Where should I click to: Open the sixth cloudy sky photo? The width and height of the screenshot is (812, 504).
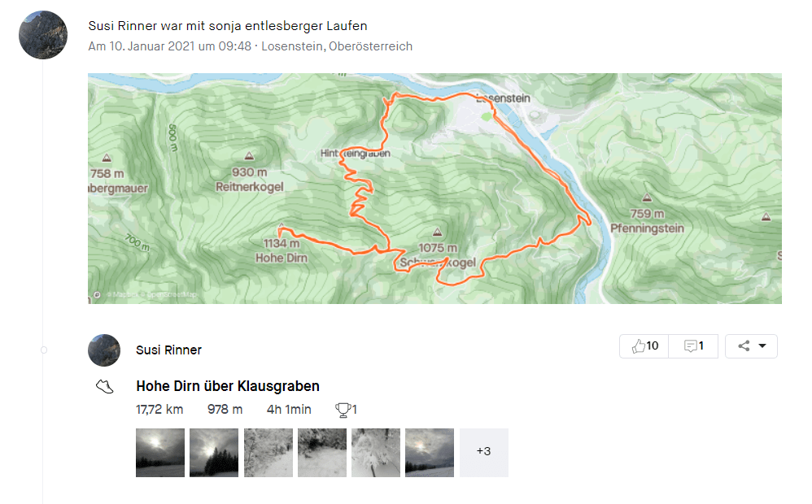pyautogui.click(x=430, y=452)
